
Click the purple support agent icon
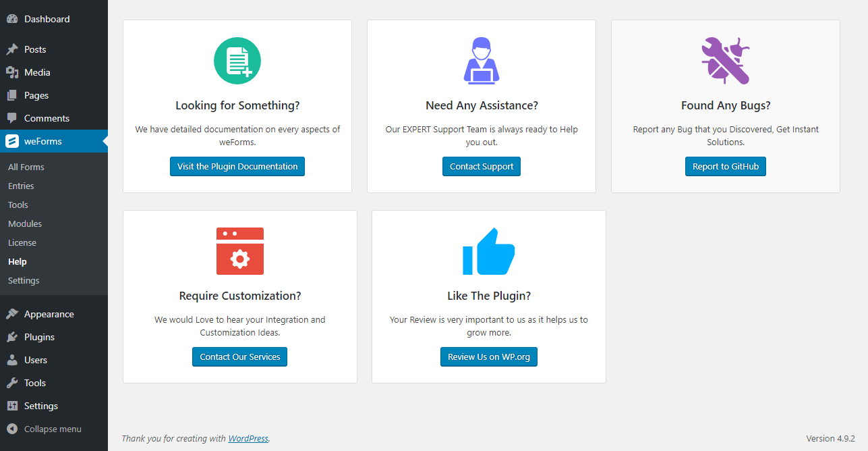tap(482, 61)
